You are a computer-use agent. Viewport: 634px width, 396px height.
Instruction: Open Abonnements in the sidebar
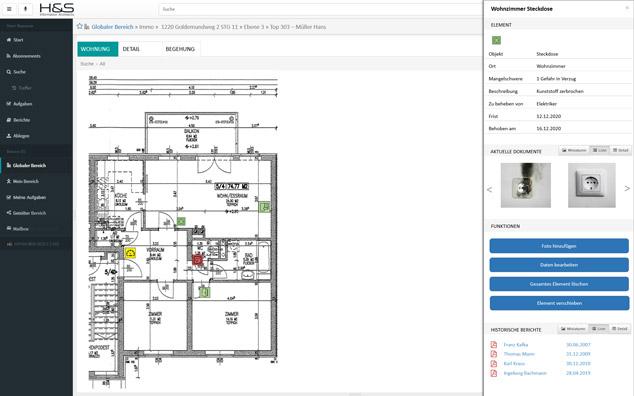26,56
